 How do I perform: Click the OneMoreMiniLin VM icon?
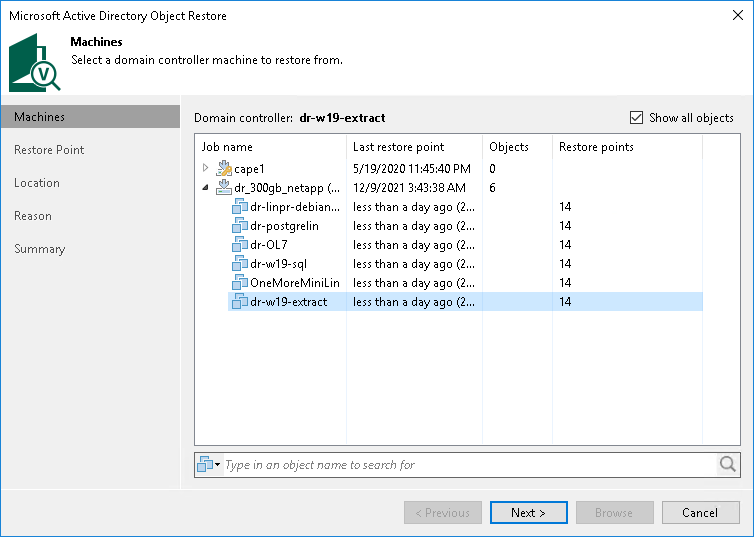pyautogui.click(x=239, y=283)
